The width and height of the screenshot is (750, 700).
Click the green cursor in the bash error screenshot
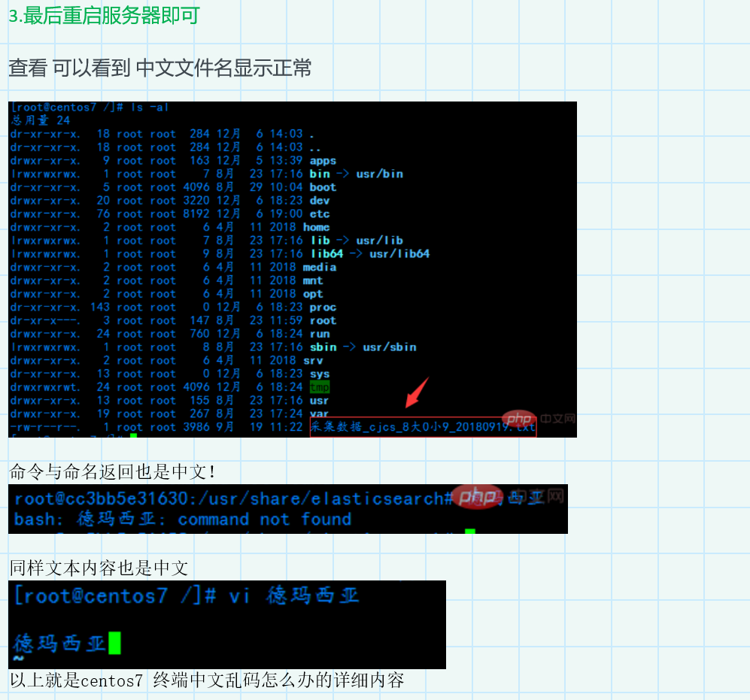tap(469, 532)
